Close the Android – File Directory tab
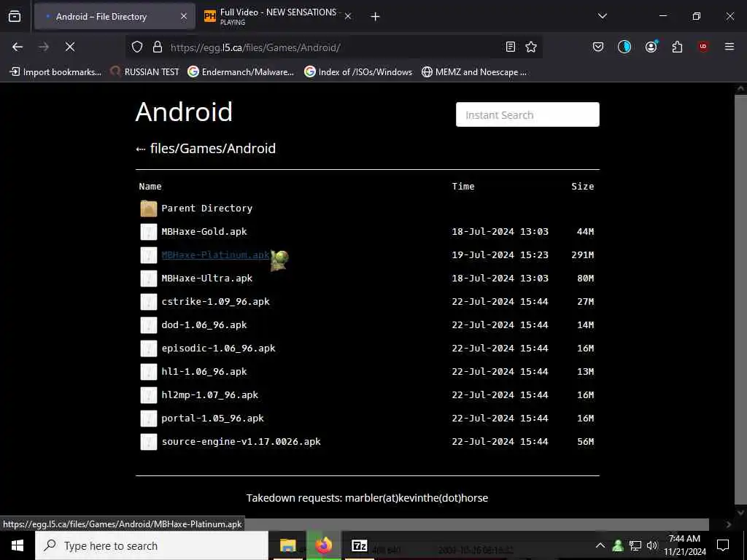747x560 pixels. click(x=184, y=17)
